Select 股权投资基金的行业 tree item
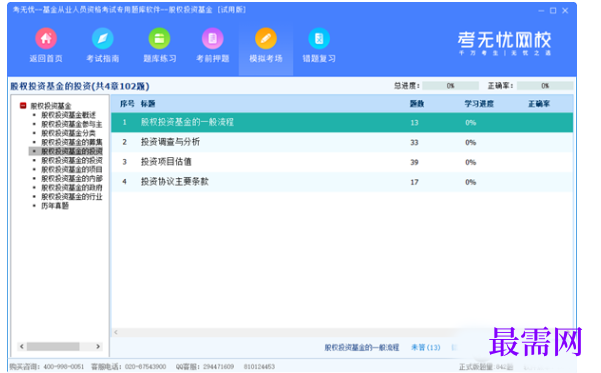 pos(72,197)
